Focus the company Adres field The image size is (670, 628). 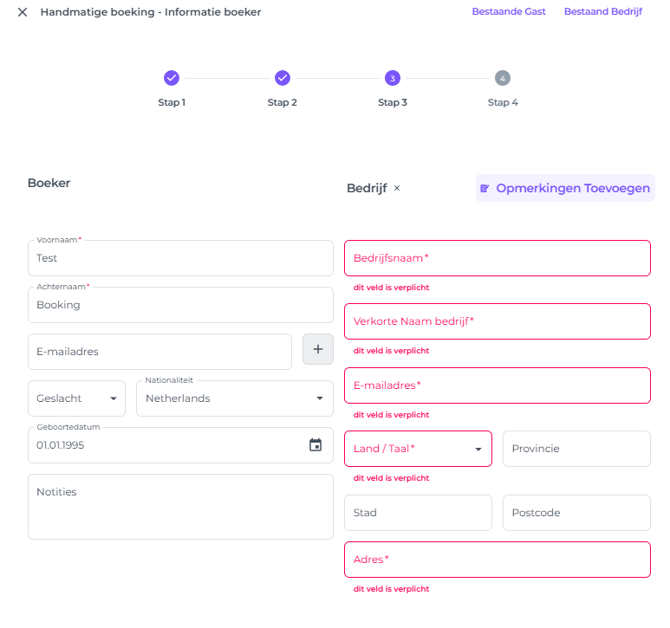click(497, 560)
